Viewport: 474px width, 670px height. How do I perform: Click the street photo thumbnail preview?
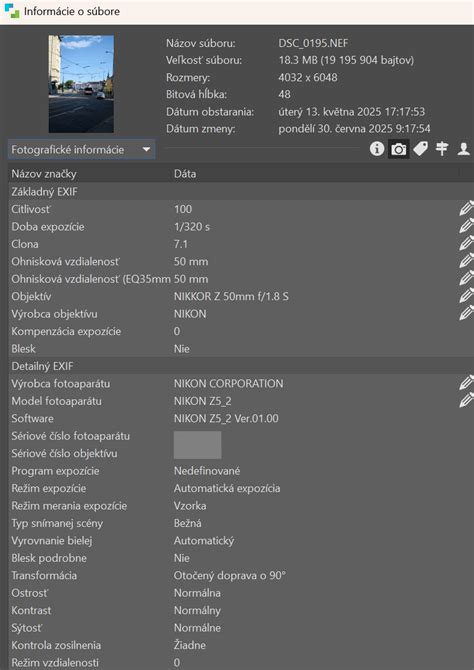[81, 84]
